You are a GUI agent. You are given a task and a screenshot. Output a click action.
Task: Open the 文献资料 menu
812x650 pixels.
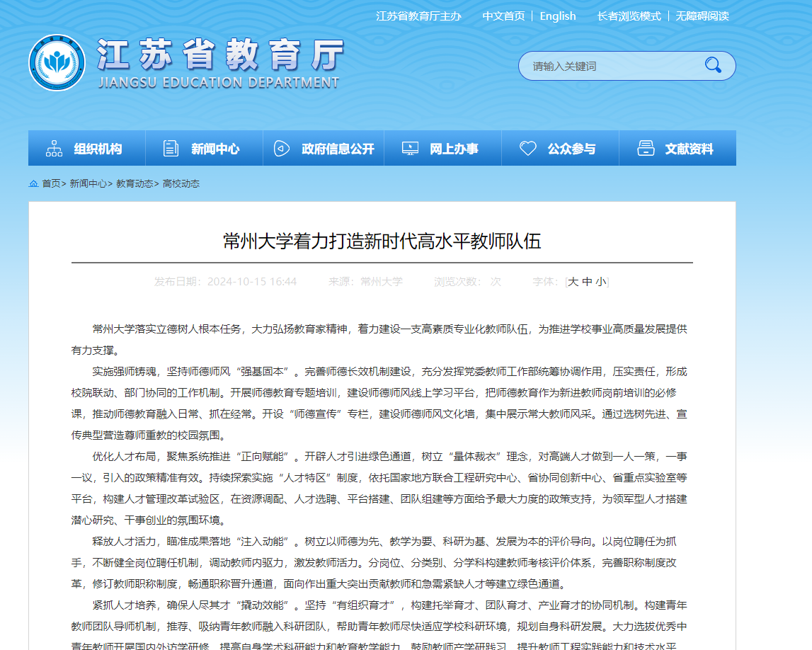click(x=678, y=148)
